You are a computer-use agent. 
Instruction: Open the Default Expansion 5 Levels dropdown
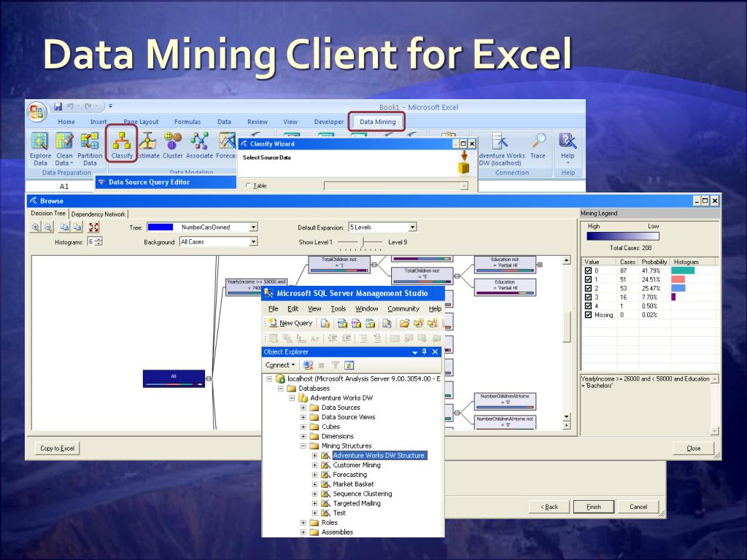(413, 227)
